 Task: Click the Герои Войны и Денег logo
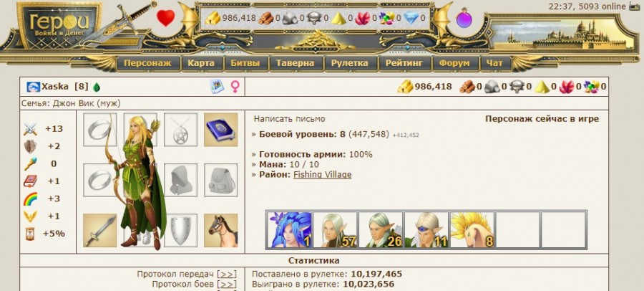coord(59,24)
